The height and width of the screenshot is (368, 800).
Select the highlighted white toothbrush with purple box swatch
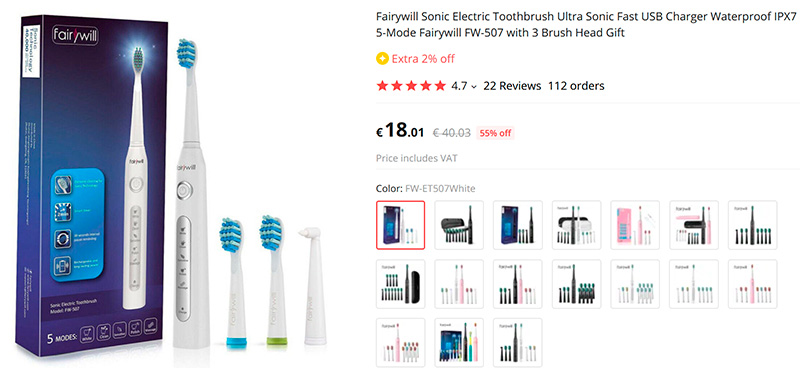(401, 225)
